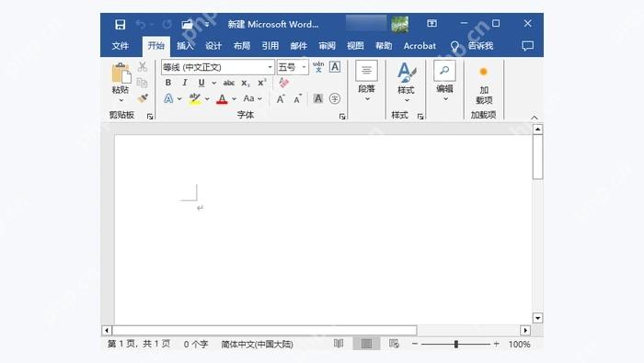Click the text effects A icon
This screenshot has width=644, height=363.
(168, 98)
